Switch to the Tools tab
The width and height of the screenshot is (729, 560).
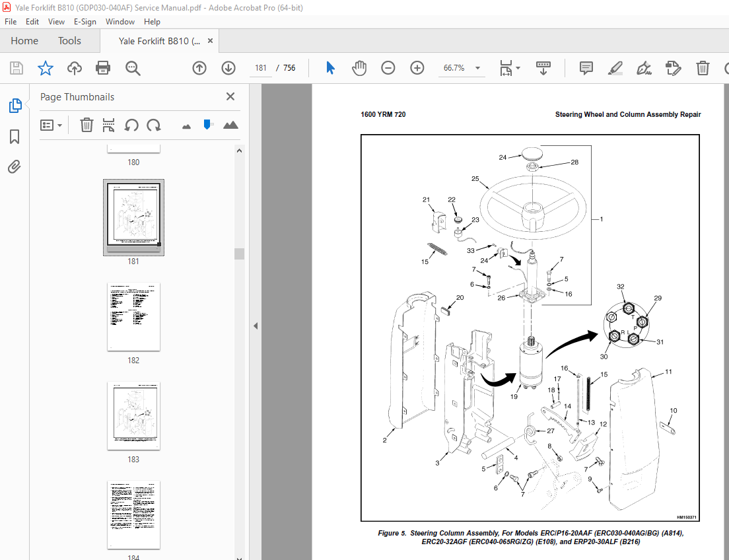click(x=69, y=41)
